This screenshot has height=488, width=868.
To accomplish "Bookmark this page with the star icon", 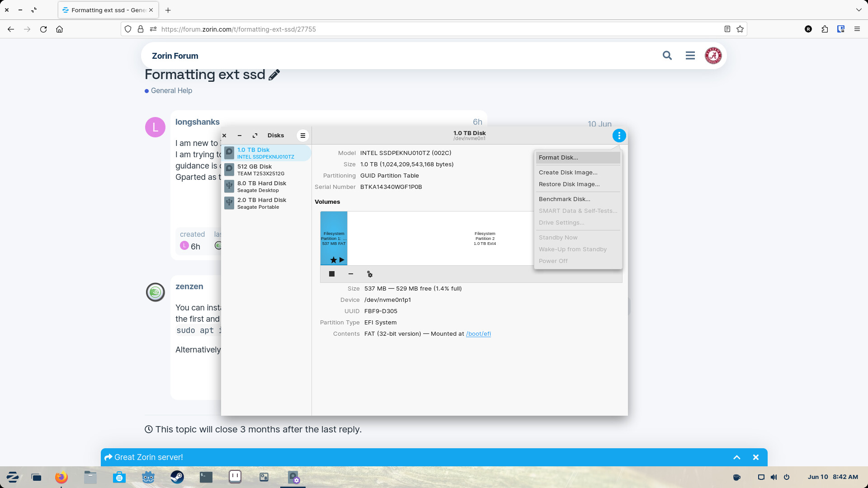I will click(740, 29).
